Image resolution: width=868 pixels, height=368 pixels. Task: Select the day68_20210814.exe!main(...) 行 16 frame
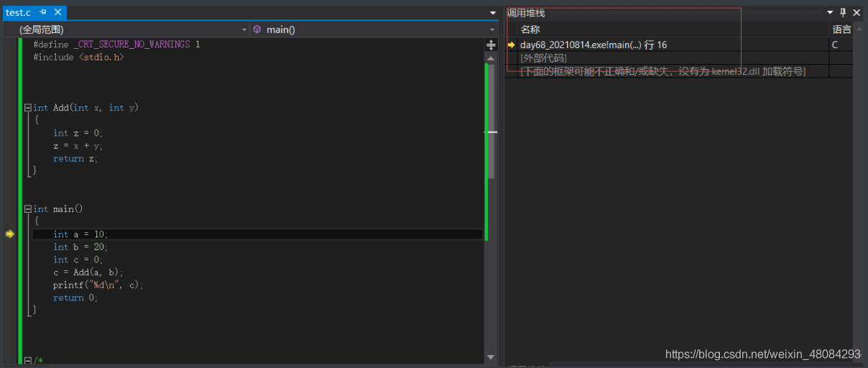593,45
